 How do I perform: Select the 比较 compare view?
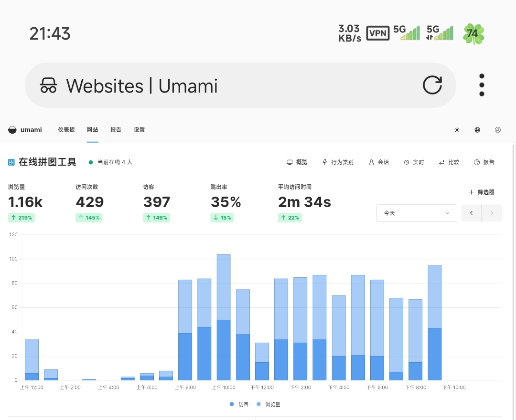449,162
